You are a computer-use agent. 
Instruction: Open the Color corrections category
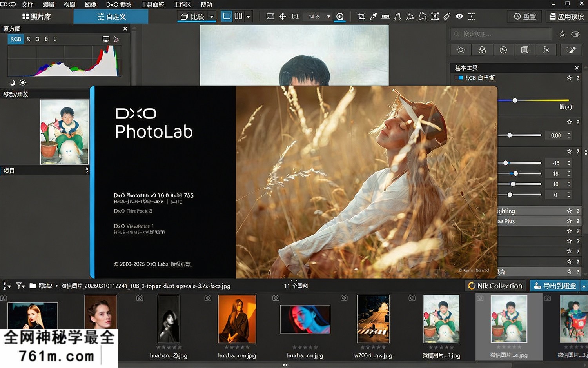coord(482,50)
